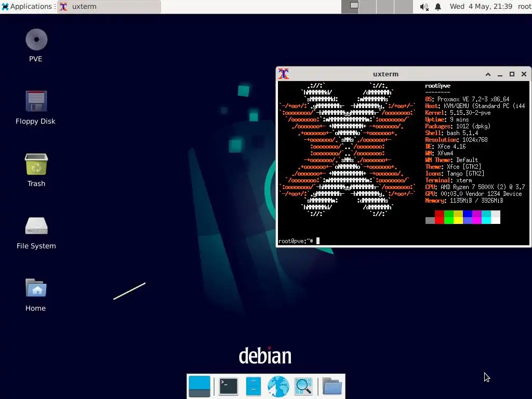Launch web browser from the dock
This screenshot has height=399, width=532.
click(278, 387)
